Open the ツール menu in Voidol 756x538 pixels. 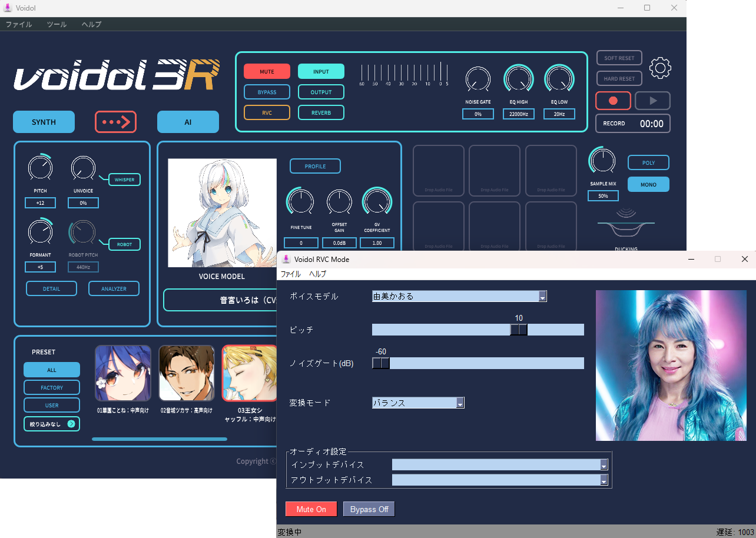click(57, 24)
